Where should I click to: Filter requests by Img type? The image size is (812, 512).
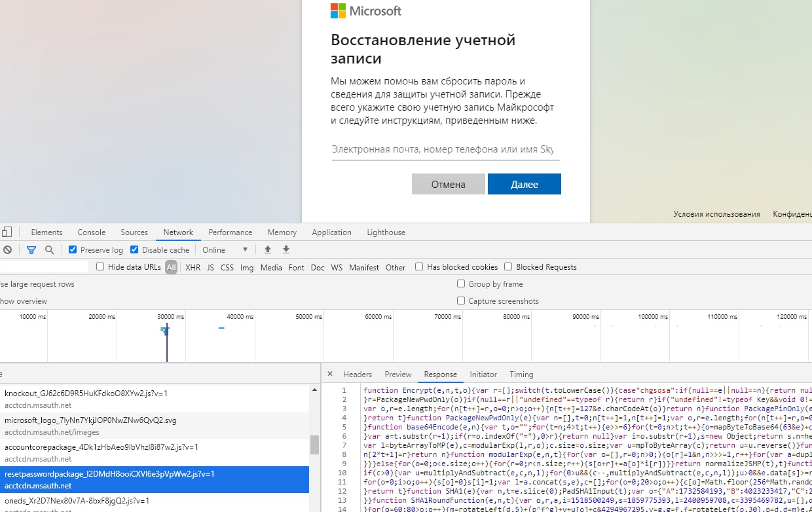[x=247, y=267]
